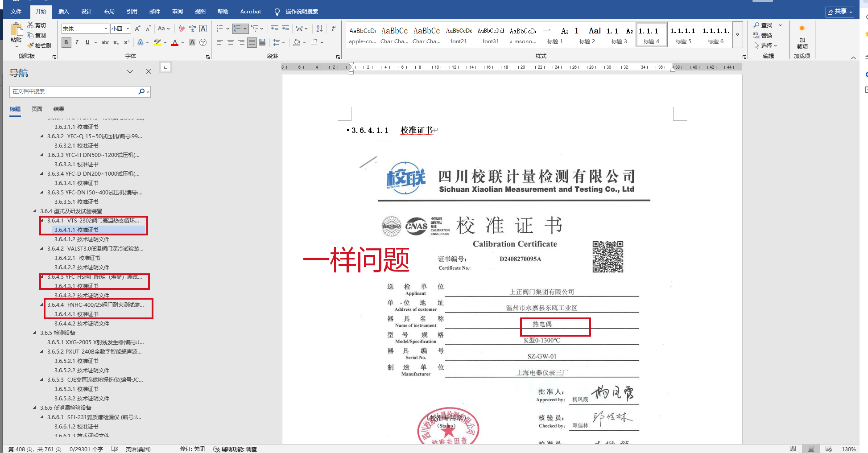Clear all formatting with the eraser icon
The image size is (868, 453).
coord(182,29)
